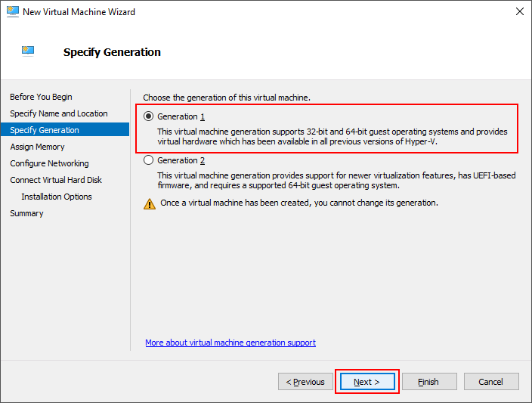Select the Generation 1 radio button
This screenshot has width=532, height=403.
[x=148, y=116]
